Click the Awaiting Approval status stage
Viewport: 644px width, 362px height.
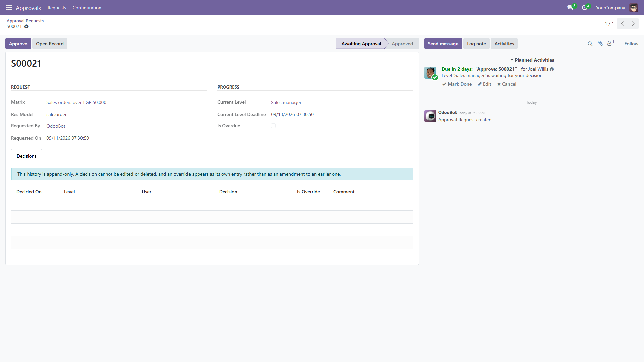click(361, 44)
